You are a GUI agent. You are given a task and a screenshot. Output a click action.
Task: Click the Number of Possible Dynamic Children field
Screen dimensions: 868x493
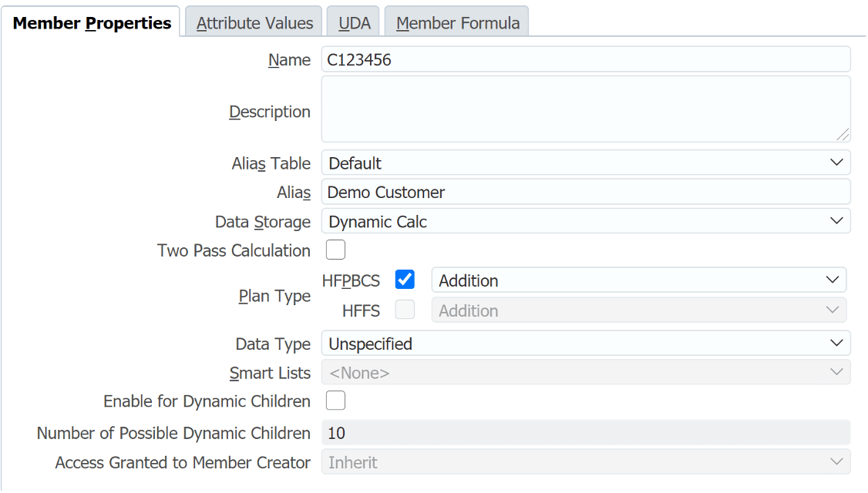[585, 433]
